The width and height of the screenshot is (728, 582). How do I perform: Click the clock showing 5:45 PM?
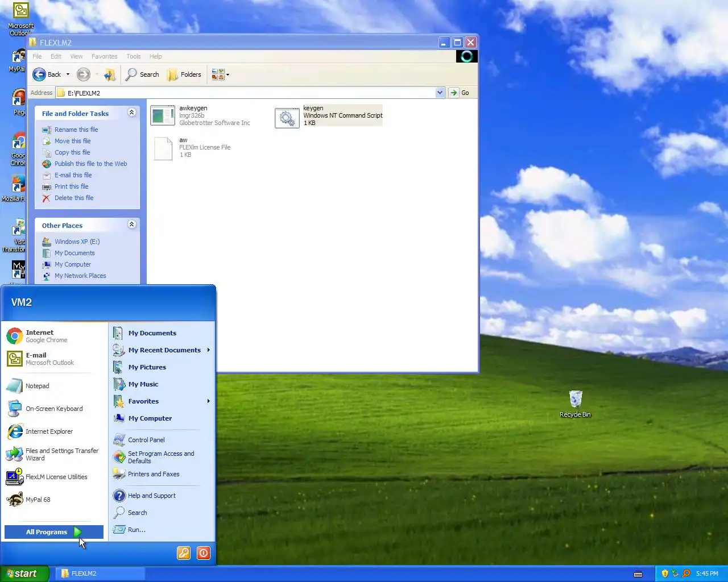pos(707,573)
